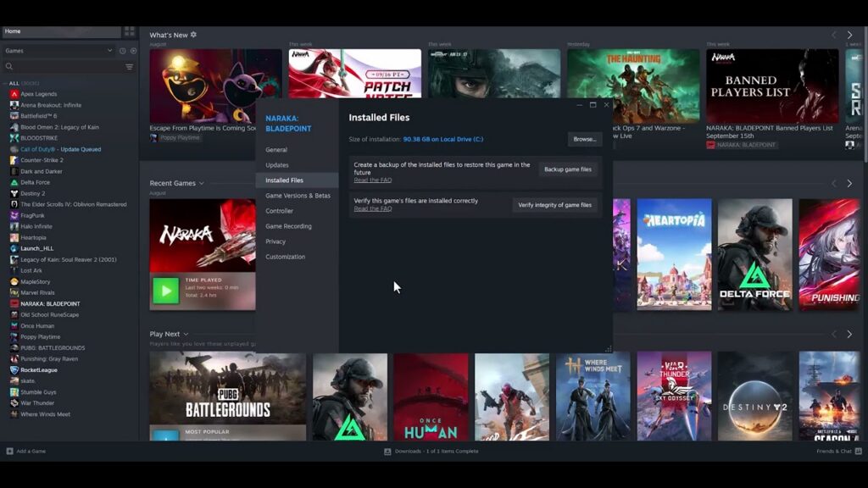The image size is (868, 488).
Task: Click the Heartopia sidebar icon
Action: (x=14, y=237)
